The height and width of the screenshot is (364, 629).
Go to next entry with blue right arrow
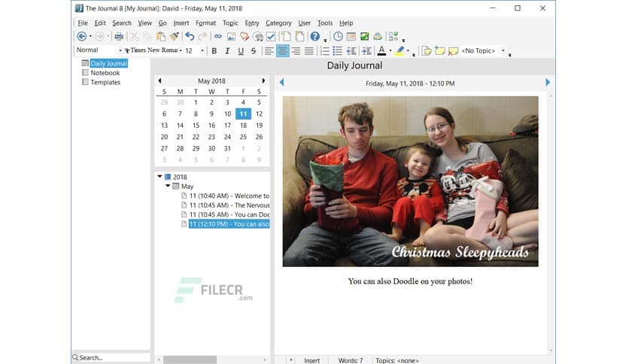(x=548, y=83)
